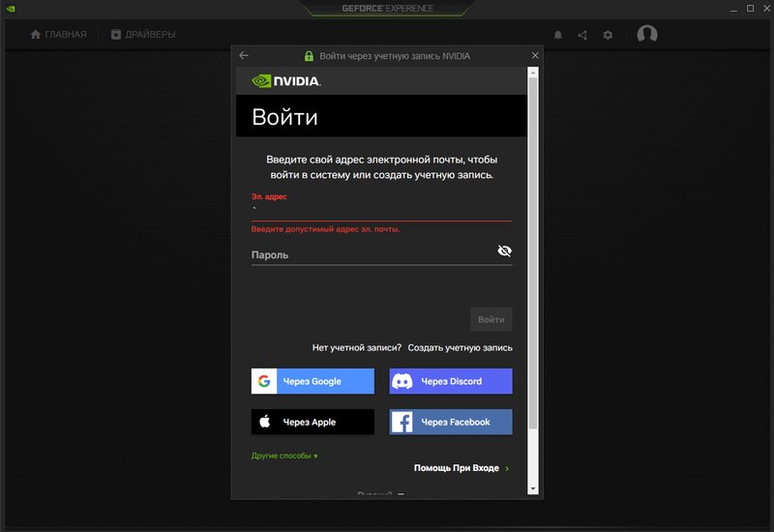Close the NVIDIA sign-in dialog

click(535, 55)
